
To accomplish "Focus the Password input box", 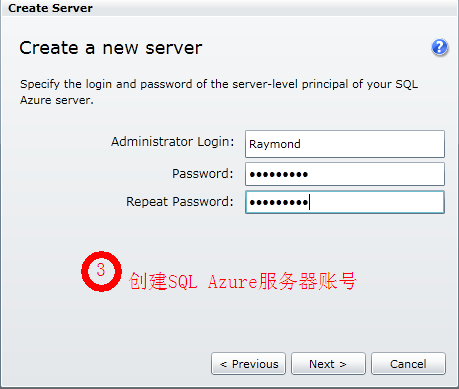I will pyautogui.click(x=345, y=174).
